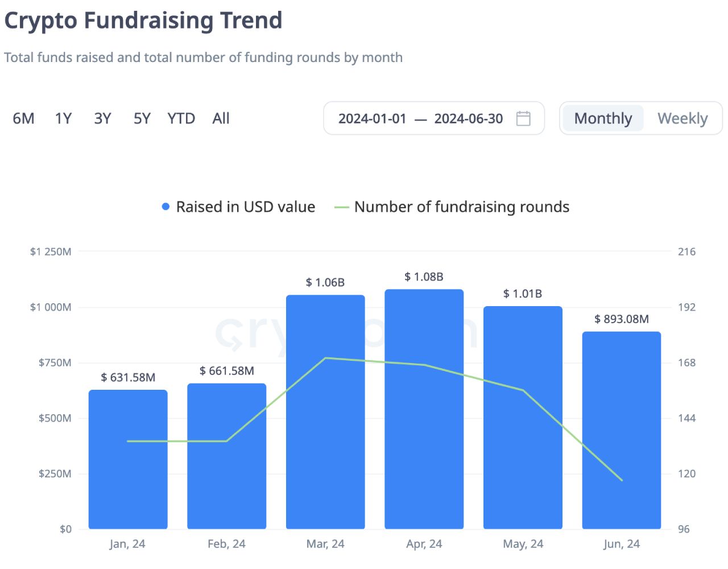Click the '$1 250M' y-axis label
Image resolution: width=728 pixels, height=569 pixels.
click(51, 251)
